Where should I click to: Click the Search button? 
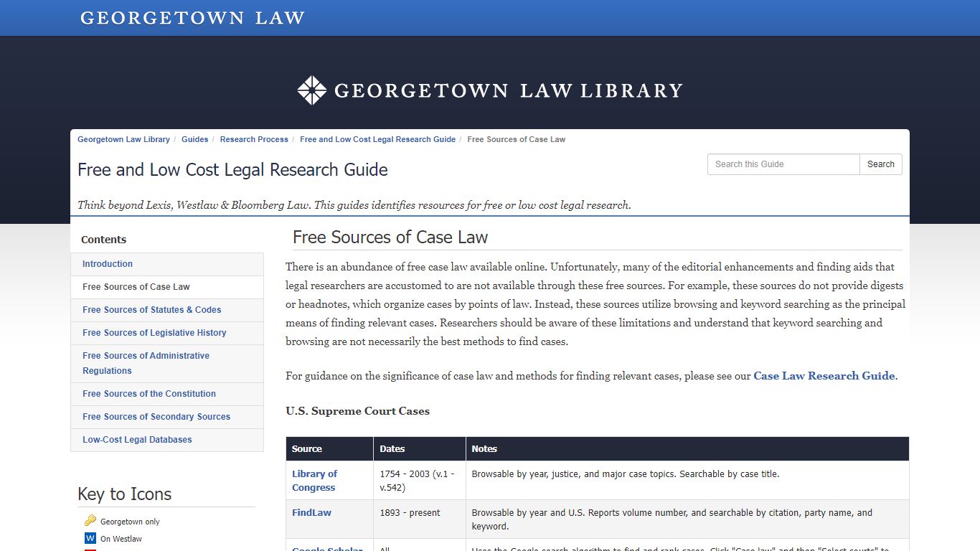tap(881, 164)
